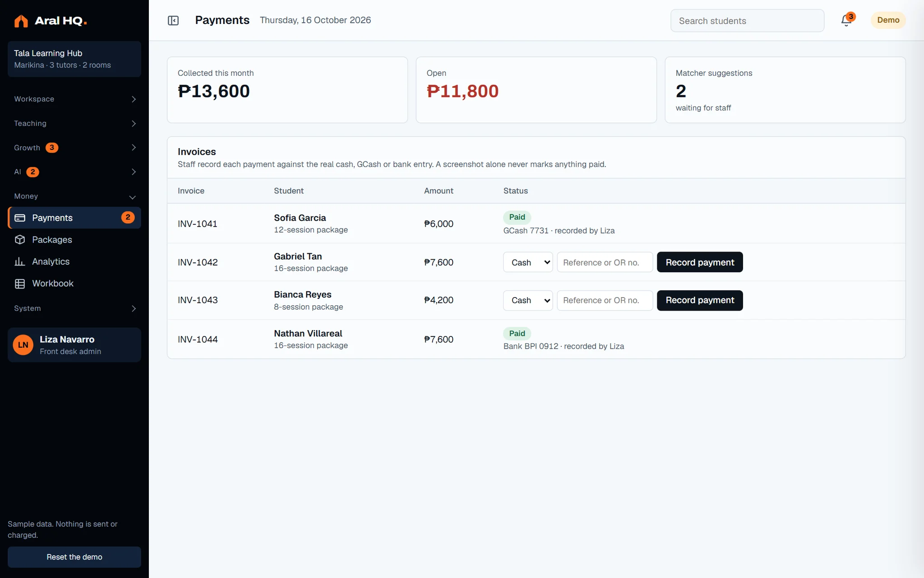Click the Status column header

click(516, 191)
